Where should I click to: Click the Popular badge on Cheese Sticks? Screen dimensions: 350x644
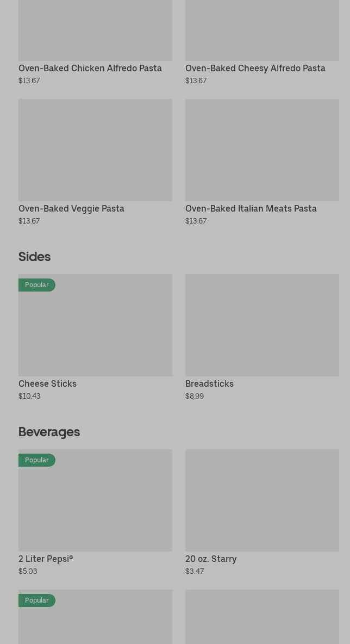36,285
